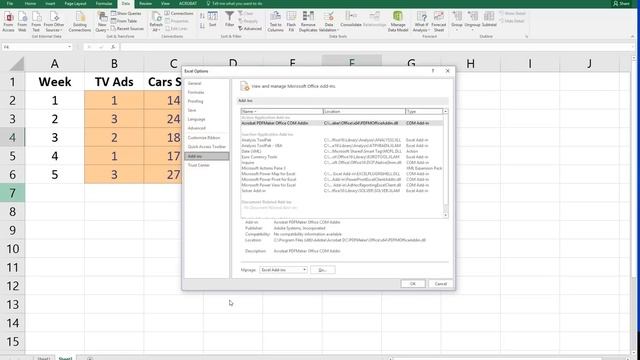
Task: Click the add-ins list scroll down arrow
Action: click(445, 215)
